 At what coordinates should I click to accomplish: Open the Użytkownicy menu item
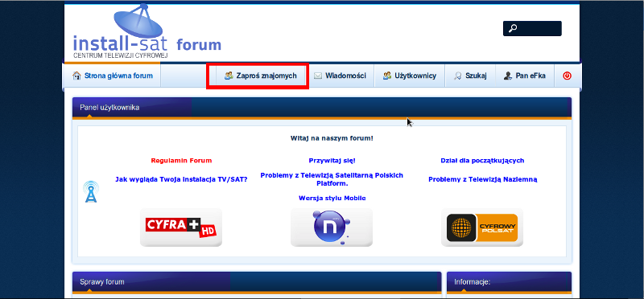pyautogui.click(x=410, y=76)
